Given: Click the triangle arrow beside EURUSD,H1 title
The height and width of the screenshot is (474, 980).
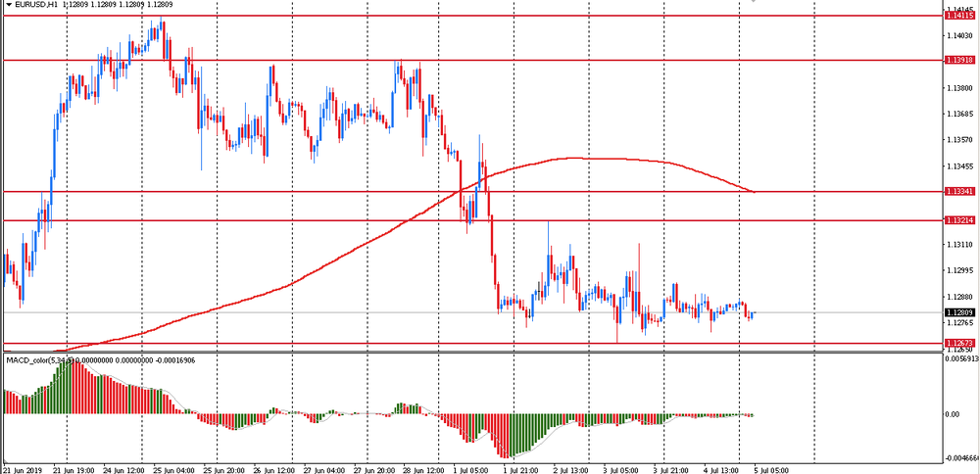Looking at the screenshot, I should 8,5.
